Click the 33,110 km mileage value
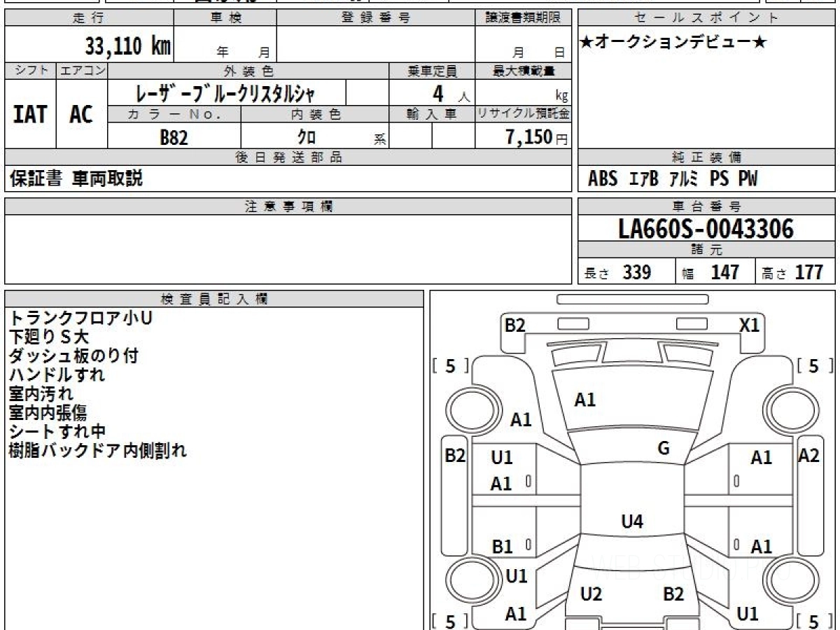The height and width of the screenshot is (630, 840). (128, 46)
